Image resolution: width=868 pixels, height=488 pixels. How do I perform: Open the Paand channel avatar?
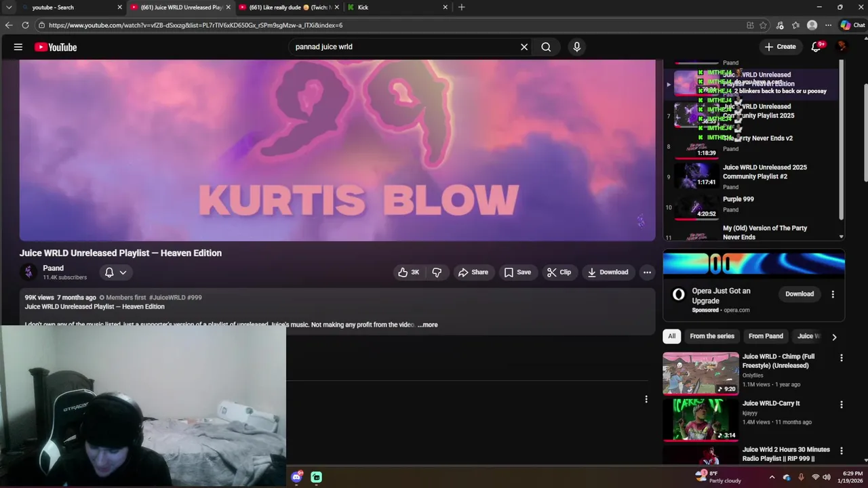(28, 272)
